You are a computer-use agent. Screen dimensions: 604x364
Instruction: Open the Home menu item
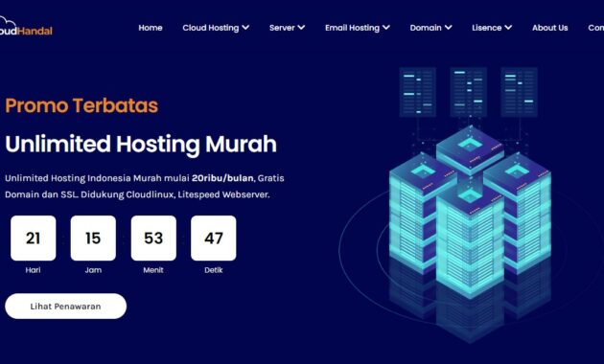point(151,28)
